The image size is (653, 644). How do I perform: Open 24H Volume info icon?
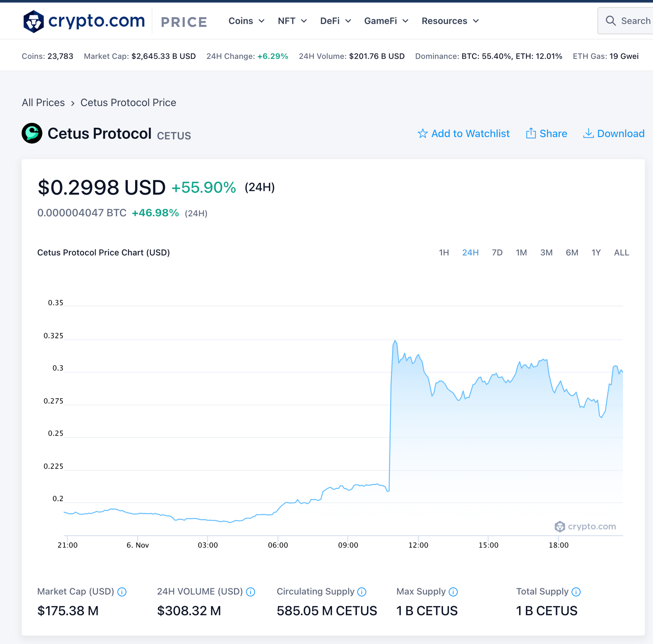click(251, 592)
